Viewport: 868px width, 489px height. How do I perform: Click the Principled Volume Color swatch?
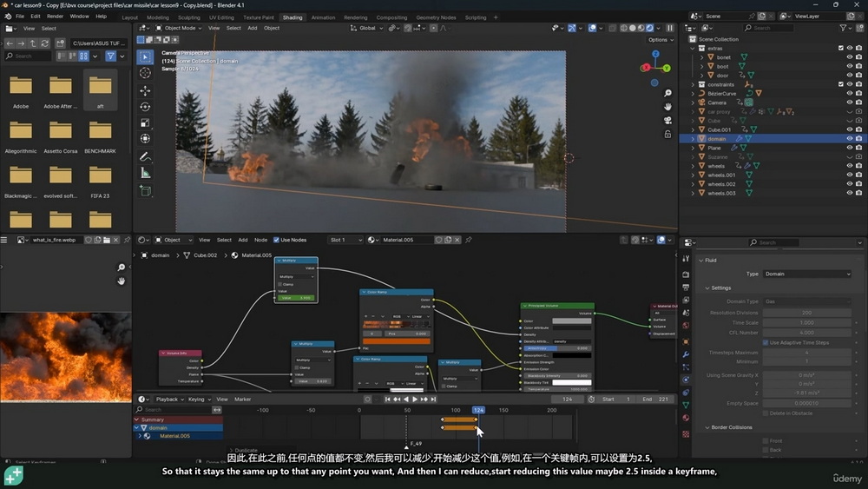tap(571, 320)
